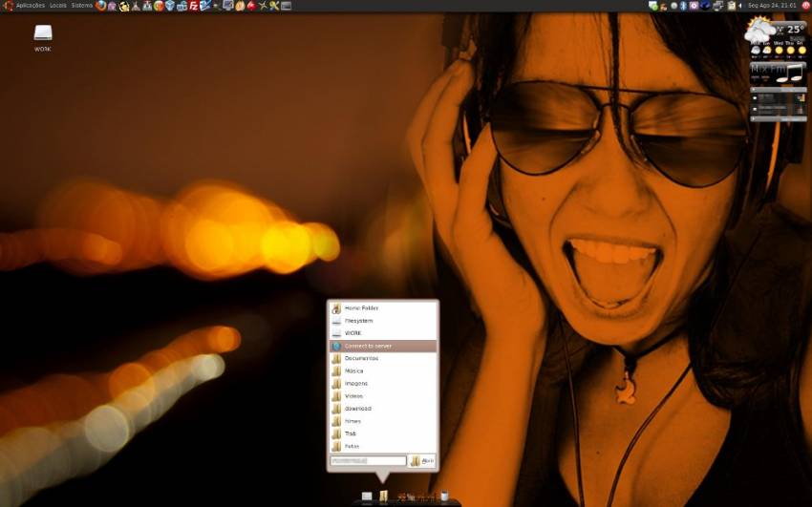The height and width of the screenshot is (507, 812).
Task: Click the tools wrench launcher icon
Action: pyautogui.click(x=274, y=6)
